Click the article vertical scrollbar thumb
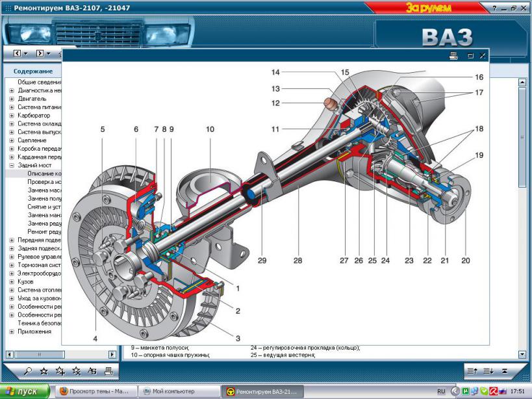 pyautogui.click(x=522, y=138)
